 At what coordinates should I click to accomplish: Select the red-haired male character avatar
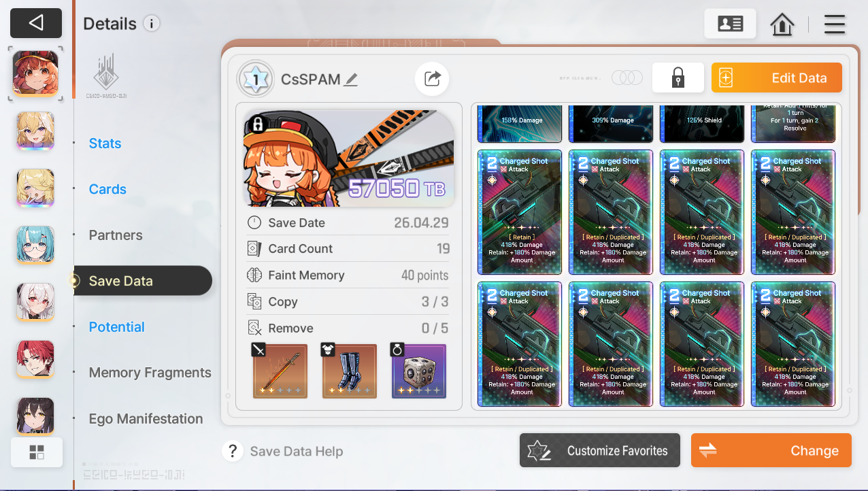click(35, 359)
